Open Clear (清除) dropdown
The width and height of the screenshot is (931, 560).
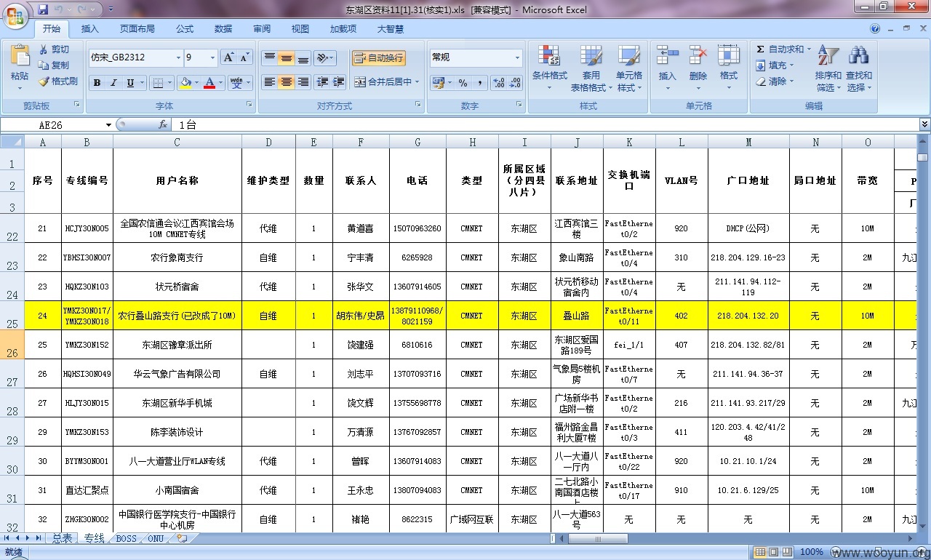pyautogui.click(x=775, y=81)
